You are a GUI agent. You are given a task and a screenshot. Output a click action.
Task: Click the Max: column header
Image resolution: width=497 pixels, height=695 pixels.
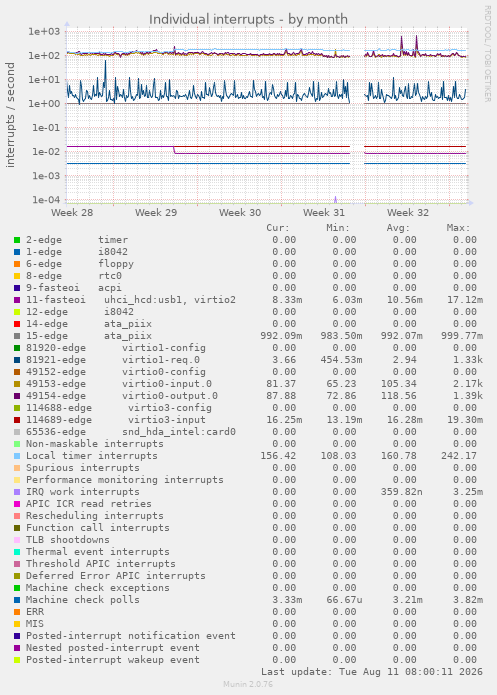(x=458, y=228)
